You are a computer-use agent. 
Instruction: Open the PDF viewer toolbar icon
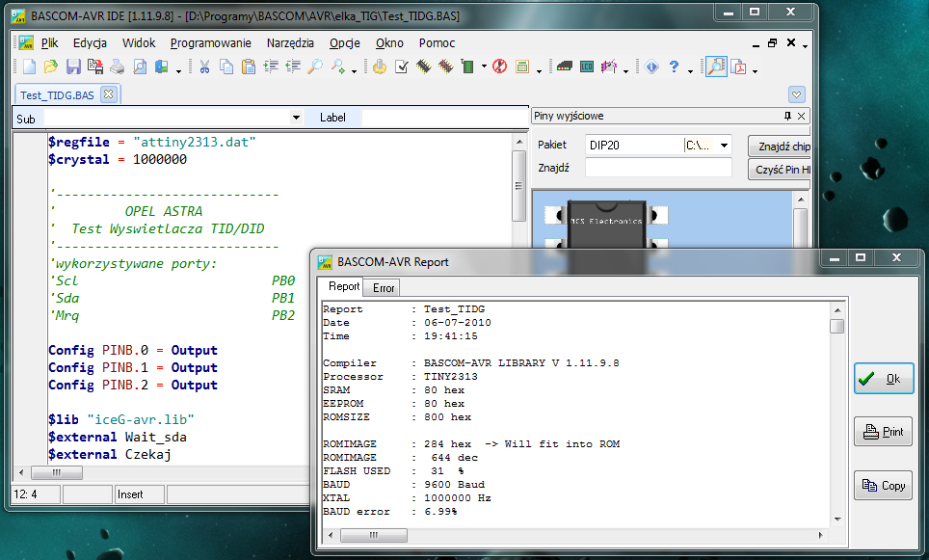point(740,67)
